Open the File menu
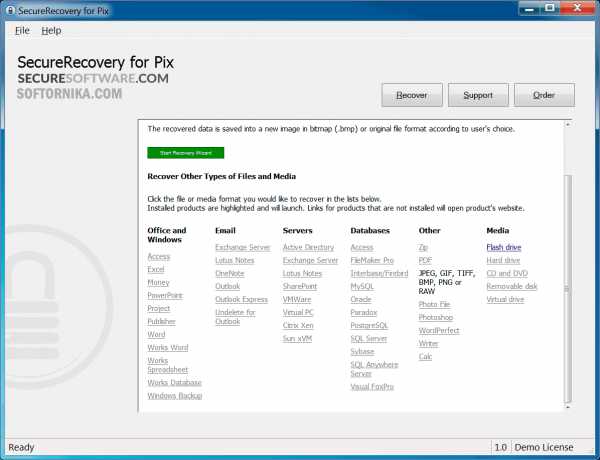The width and height of the screenshot is (600, 460). tap(22, 31)
